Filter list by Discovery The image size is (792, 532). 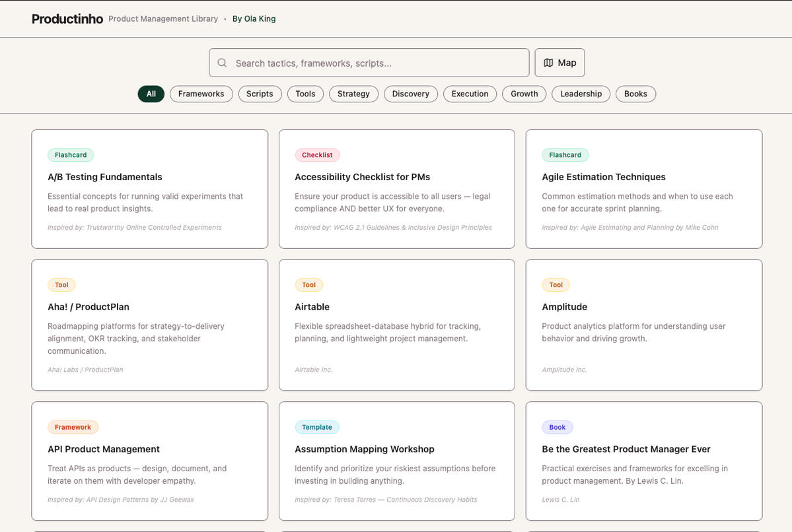(410, 94)
